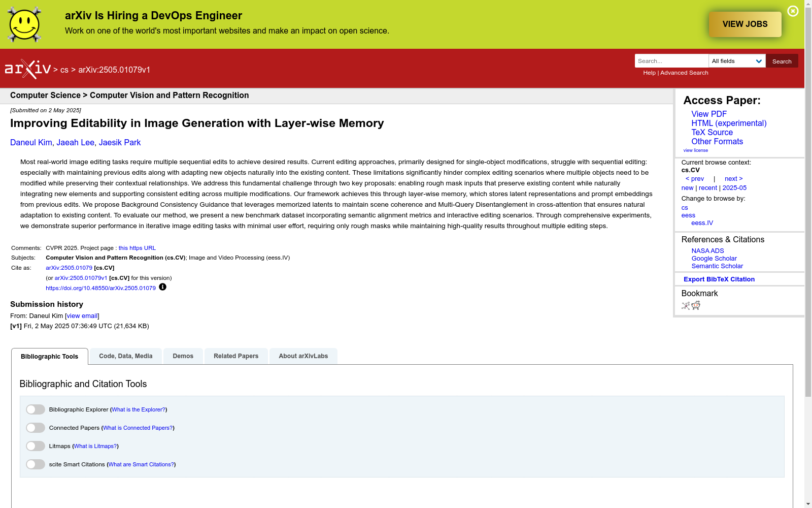Open the Related Papers tab
This screenshot has height=508, width=812.
pyautogui.click(x=236, y=356)
